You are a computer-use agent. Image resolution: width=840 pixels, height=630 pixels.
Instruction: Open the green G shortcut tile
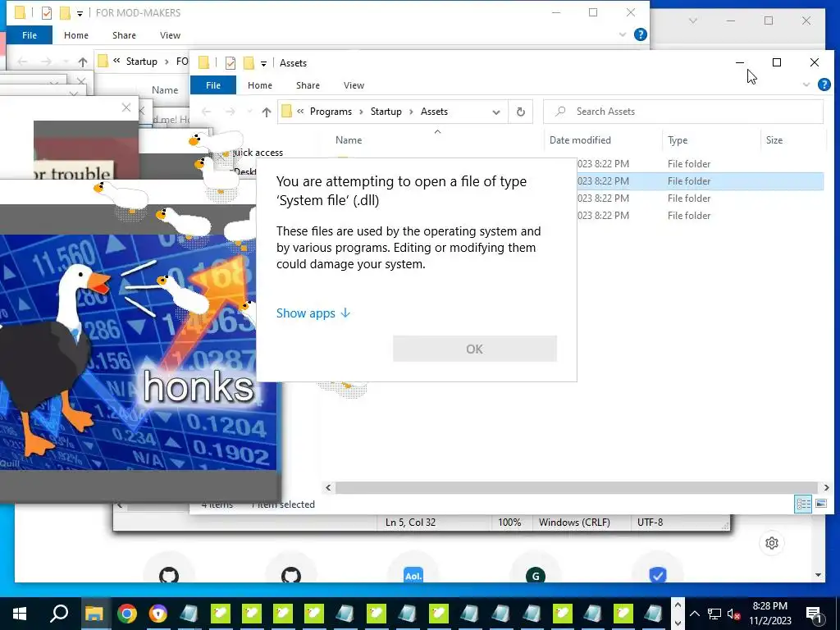(x=535, y=576)
